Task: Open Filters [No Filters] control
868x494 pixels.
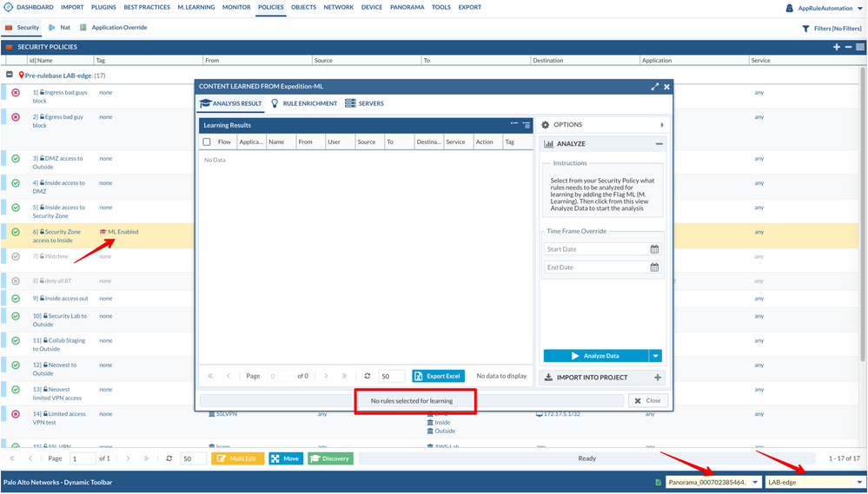Action: pyautogui.click(x=832, y=28)
